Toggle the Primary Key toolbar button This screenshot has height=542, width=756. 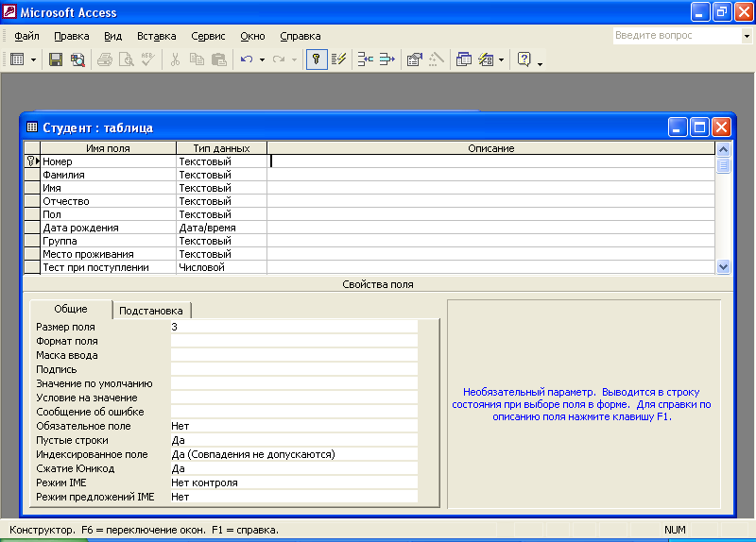tap(317, 59)
